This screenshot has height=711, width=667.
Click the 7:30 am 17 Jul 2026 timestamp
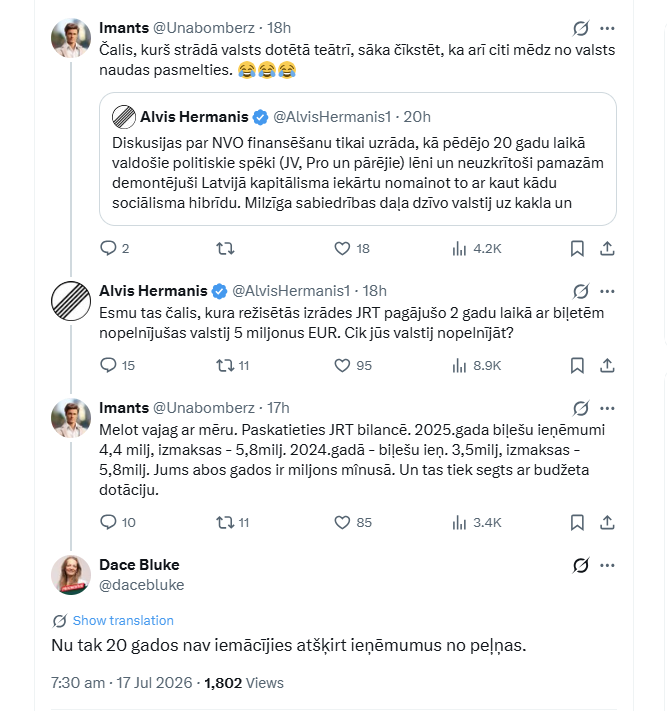click(x=122, y=683)
